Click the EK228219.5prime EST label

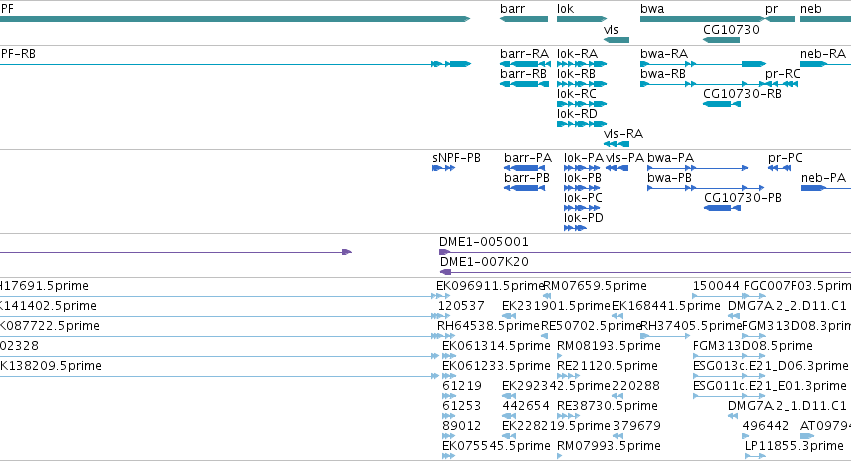556,427
